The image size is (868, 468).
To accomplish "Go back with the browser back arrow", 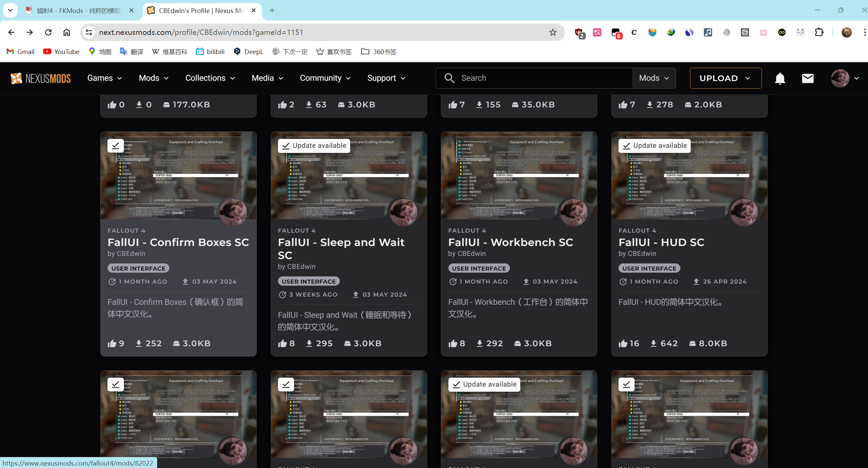I will tap(11, 32).
